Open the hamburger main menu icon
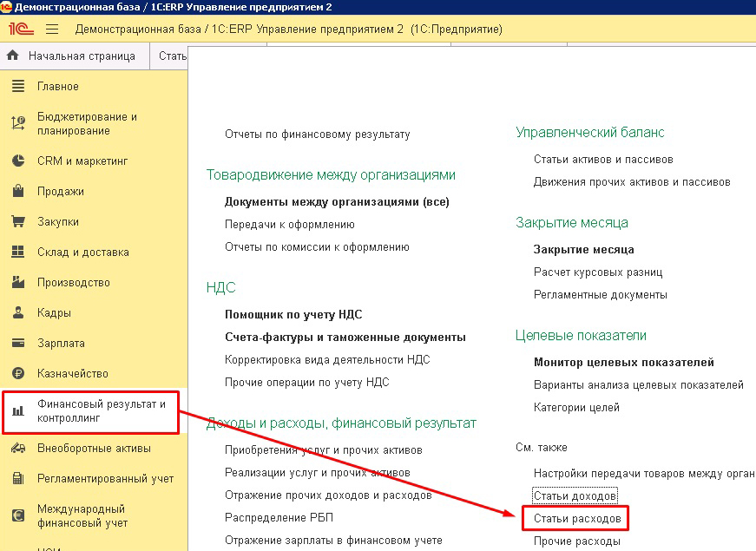 (51, 30)
